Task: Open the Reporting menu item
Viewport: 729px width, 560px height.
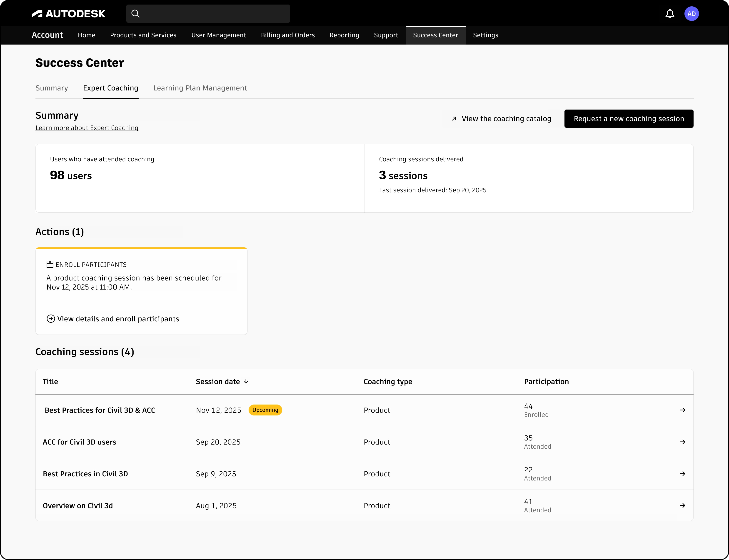Action: click(x=344, y=35)
